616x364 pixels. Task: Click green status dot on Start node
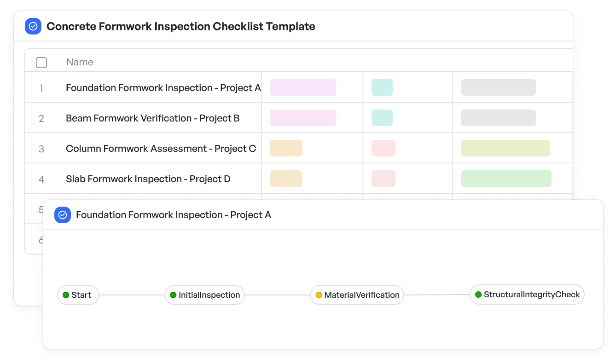66,295
